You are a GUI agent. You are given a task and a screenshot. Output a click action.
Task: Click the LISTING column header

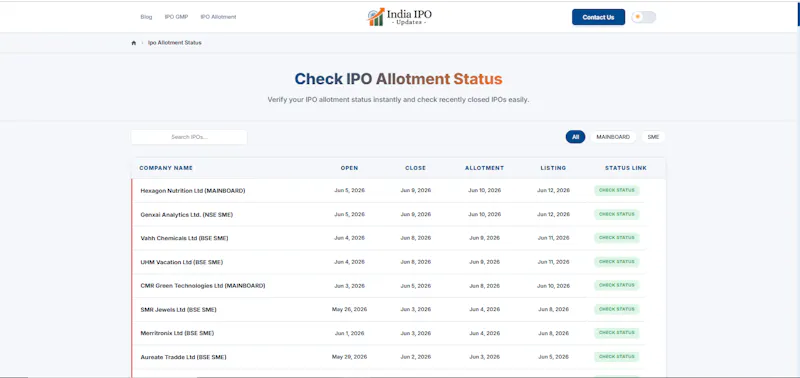tap(553, 168)
